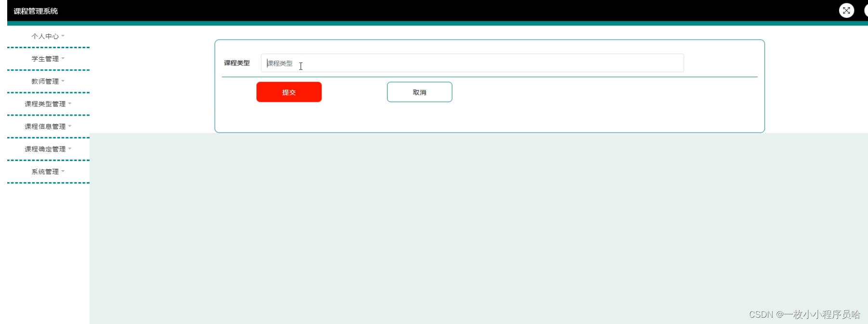Click the fullscreen icon in top bar

pyautogui.click(x=846, y=10)
